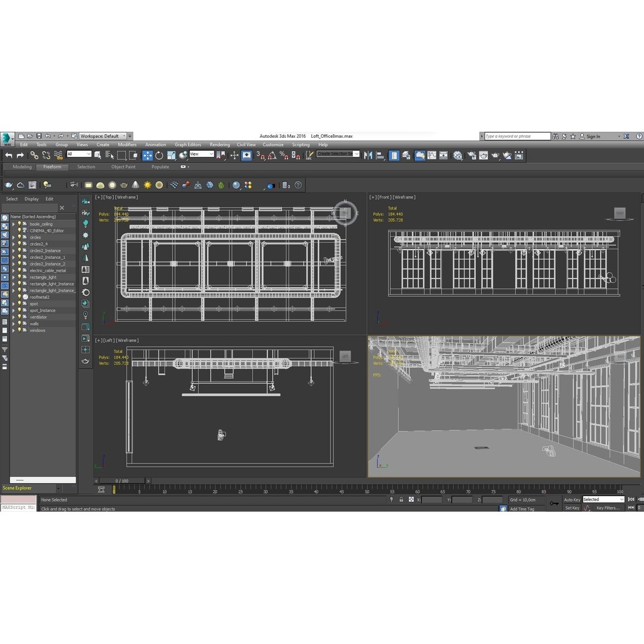Activate the Select and Rotate tool
Screen dimensions: 644x644
(159, 155)
